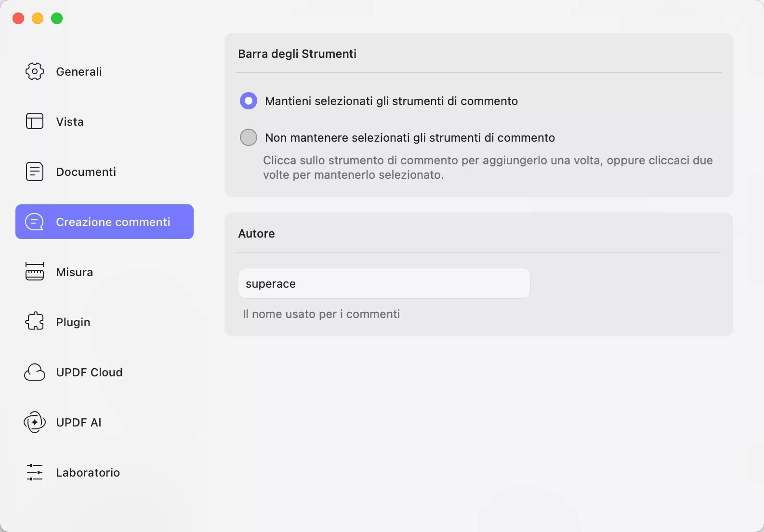Click the UPDF AI sparkle icon
This screenshot has height=532, width=764.
pyautogui.click(x=34, y=422)
